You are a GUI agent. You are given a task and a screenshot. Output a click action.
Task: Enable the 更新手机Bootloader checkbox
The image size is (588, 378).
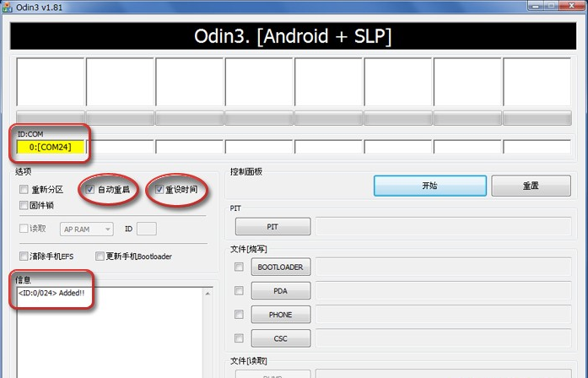100,256
